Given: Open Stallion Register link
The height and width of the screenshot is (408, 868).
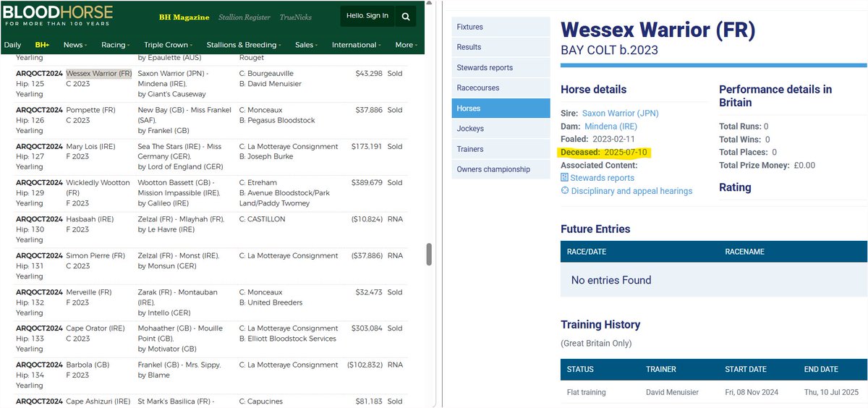Looking at the screenshot, I should click(x=246, y=17).
